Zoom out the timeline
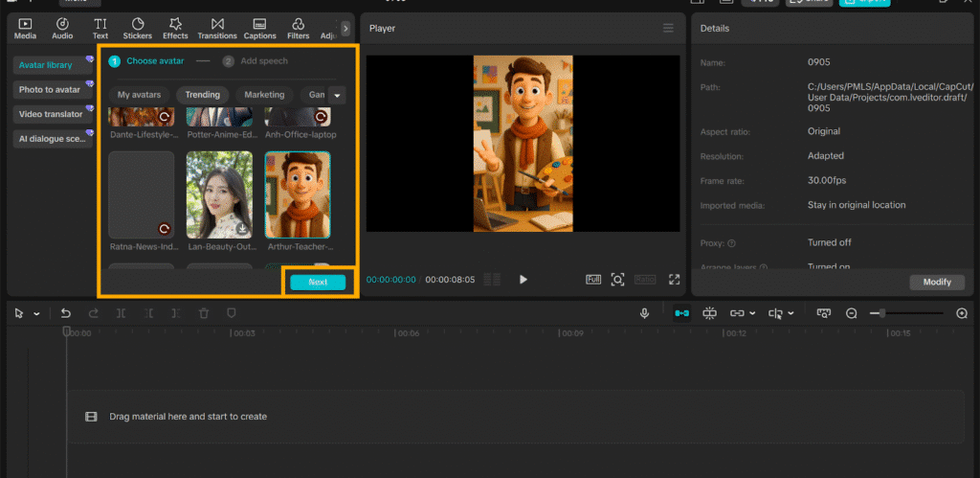 coord(851,313)
